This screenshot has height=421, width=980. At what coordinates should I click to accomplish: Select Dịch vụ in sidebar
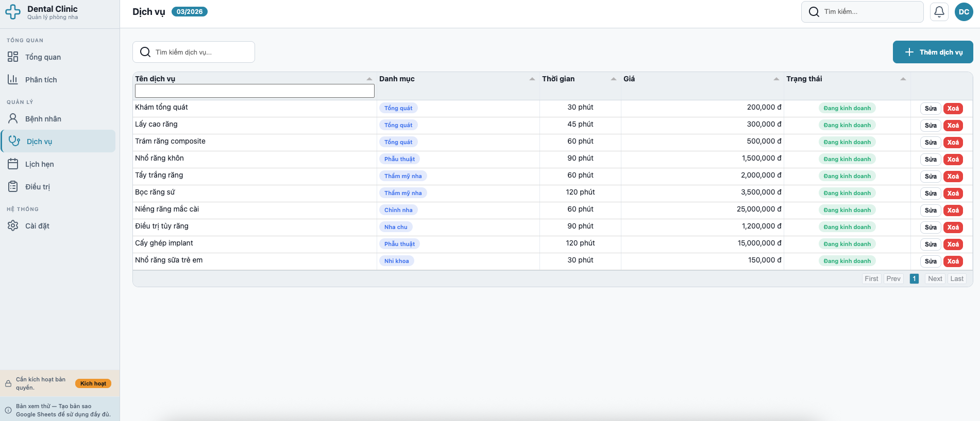39,142
